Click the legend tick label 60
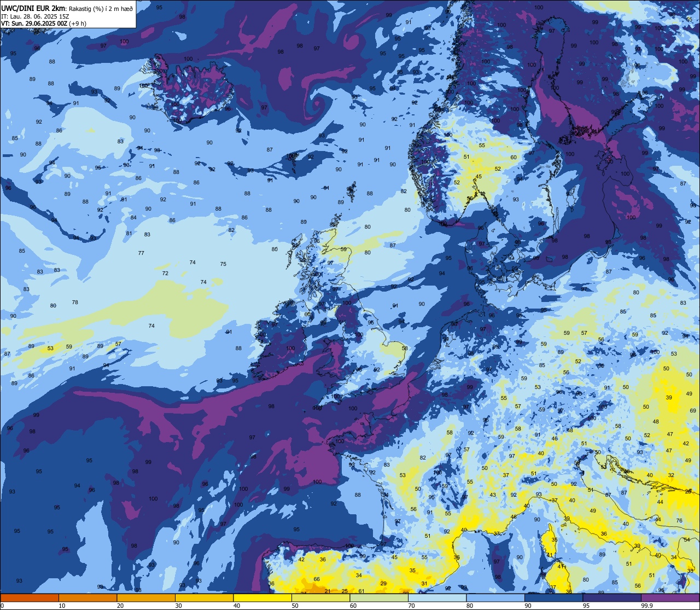This screenshot has height=610, width=700. 353,606
